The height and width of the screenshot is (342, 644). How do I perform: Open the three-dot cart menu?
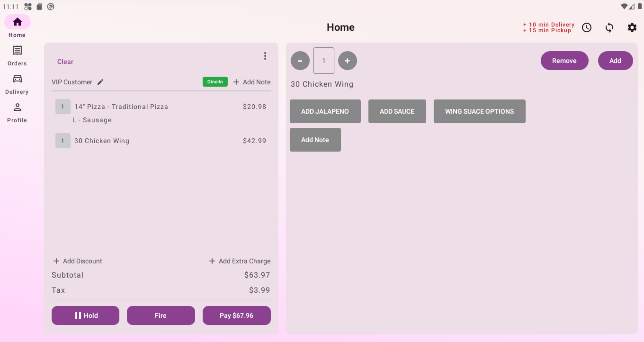coord(265,56)
